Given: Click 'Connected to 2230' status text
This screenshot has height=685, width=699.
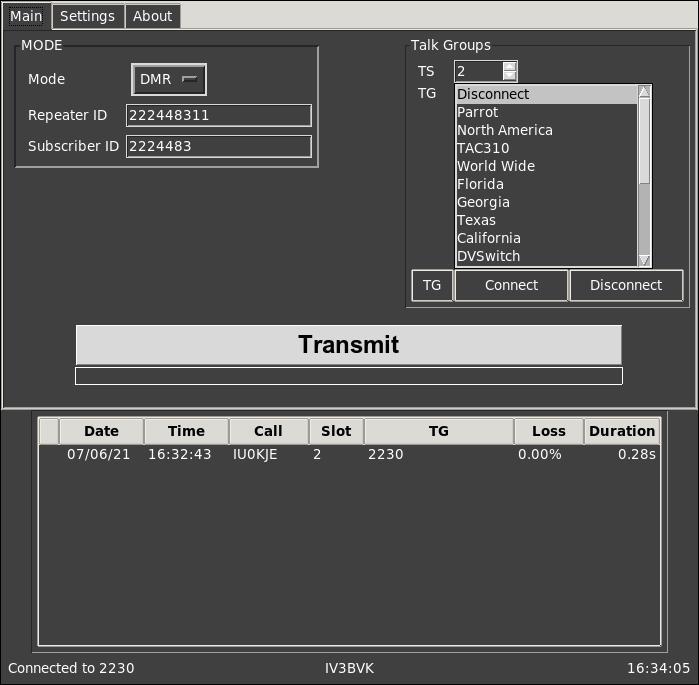Looking at the screenshot, I should 71,668.
